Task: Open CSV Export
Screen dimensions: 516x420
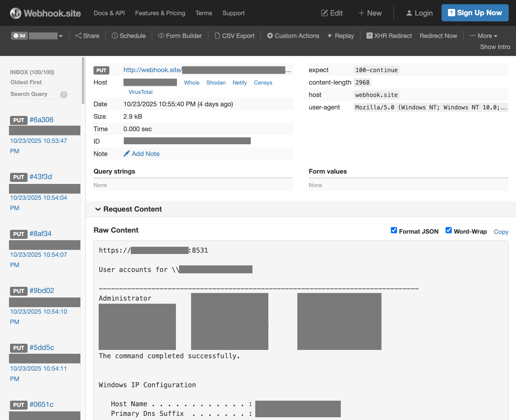Action: coord(235,36)
